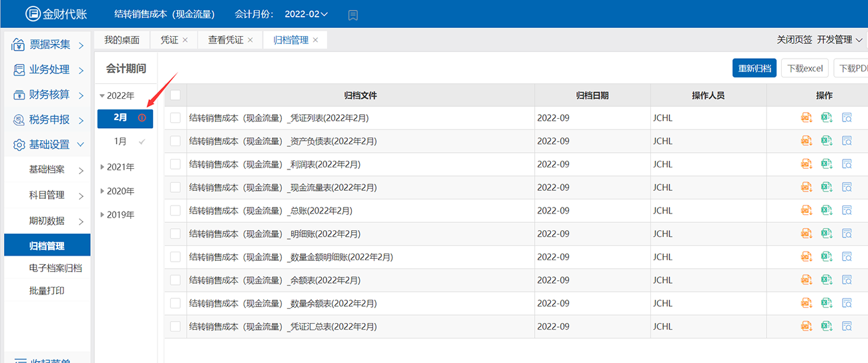
Task: Switch to the 查看凭证 tab
Action: [226, 40]
